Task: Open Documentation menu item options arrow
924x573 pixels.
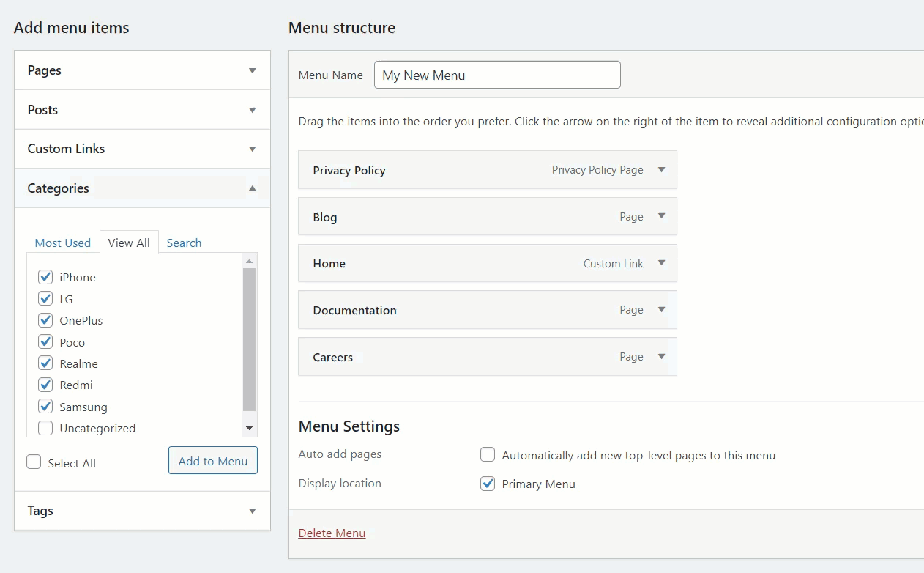Action: coord(661,310)
